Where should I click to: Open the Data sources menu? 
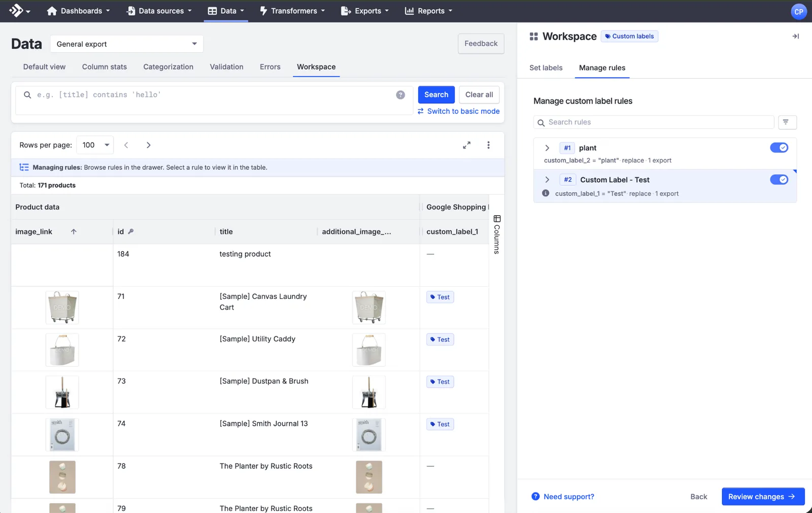click(x=159, y=11)
